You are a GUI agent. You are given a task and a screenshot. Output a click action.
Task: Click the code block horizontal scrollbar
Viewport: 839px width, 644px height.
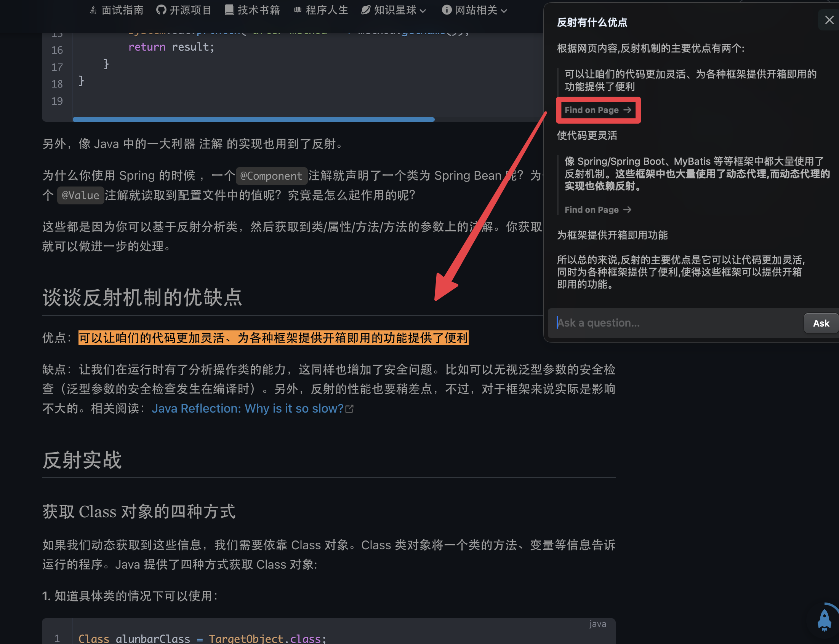(x=253, y=120)
